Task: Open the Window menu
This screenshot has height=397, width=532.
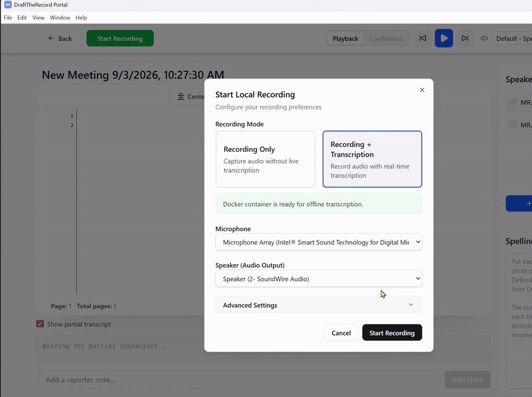Action: pyautogui.click(x=60, y=18)
